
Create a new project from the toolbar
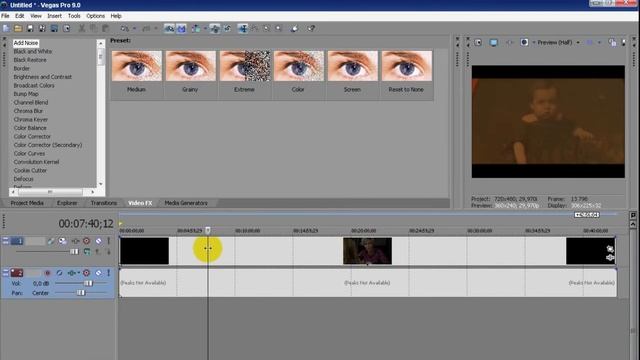point(6,29)
